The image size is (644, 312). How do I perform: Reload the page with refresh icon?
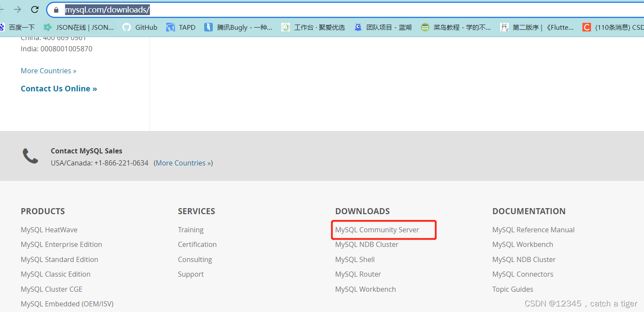pos(35,9)
